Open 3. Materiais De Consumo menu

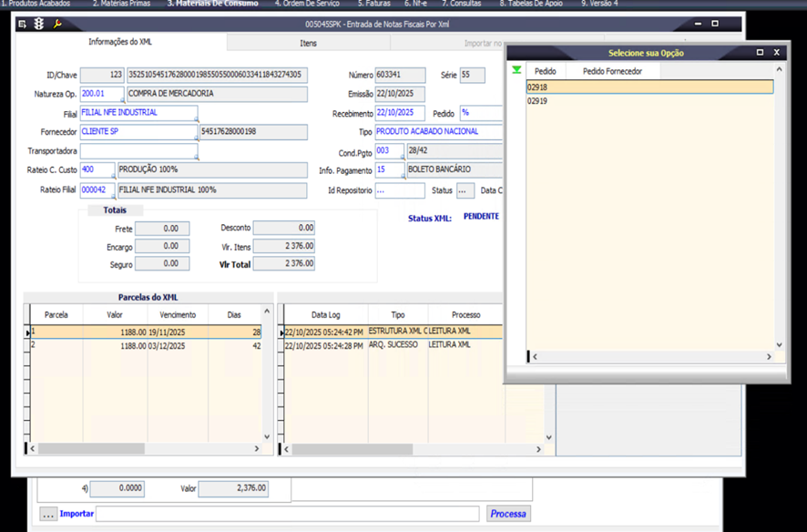(212, 4)
